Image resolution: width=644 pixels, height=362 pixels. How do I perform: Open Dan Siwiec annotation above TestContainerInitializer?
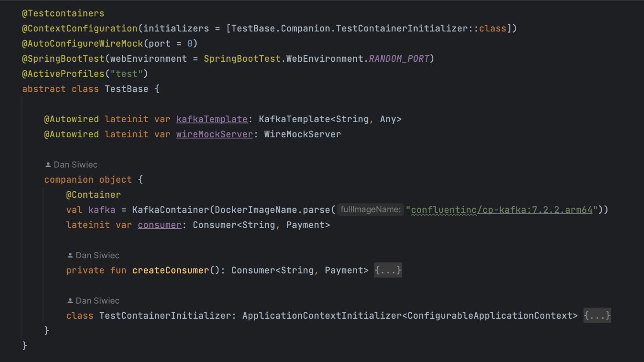pyautogui.click(x=97, y=301)
